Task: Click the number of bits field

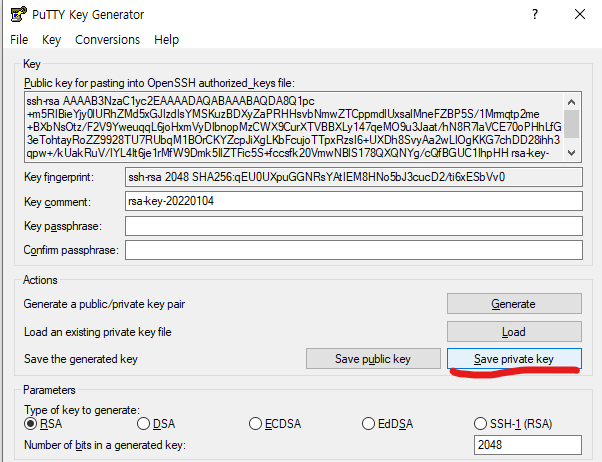Action: tap(528, 445)
